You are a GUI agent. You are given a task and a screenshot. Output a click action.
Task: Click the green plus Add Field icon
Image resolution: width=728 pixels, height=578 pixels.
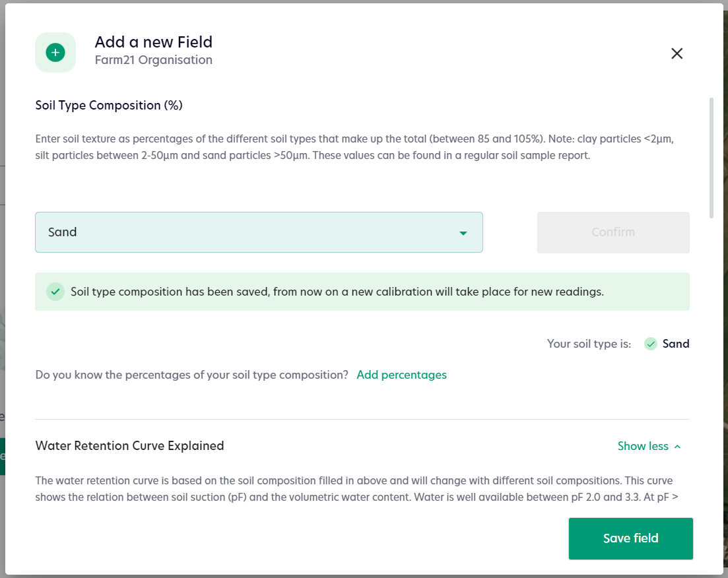pos(55,52)
